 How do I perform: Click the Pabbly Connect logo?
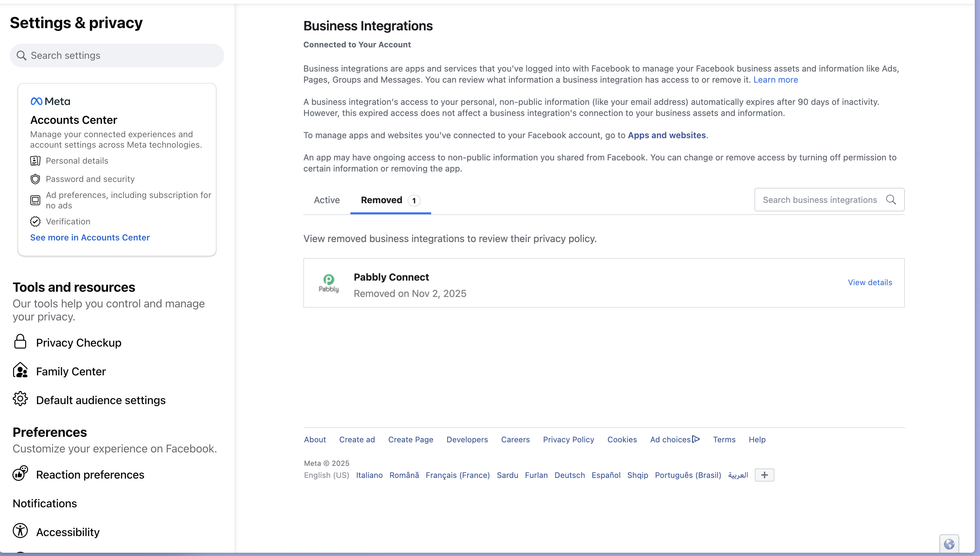pyautogui.click(x=329, y=283)
